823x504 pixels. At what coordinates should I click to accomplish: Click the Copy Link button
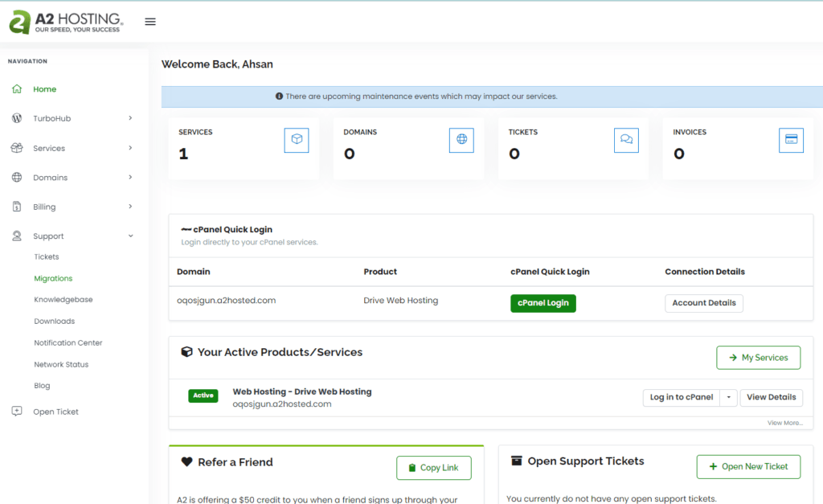(x=433, y=468)
